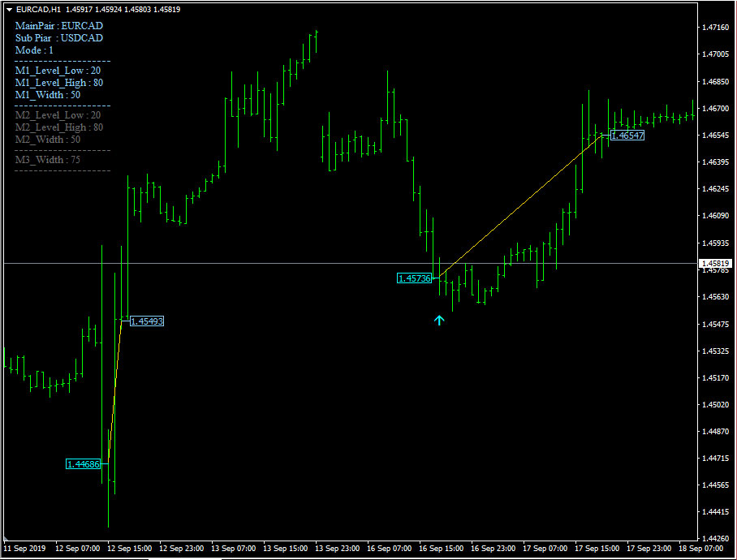The image size is (737, 560).
Task: Select the Mode : 1 label
Action: click(x=34, y=50)
